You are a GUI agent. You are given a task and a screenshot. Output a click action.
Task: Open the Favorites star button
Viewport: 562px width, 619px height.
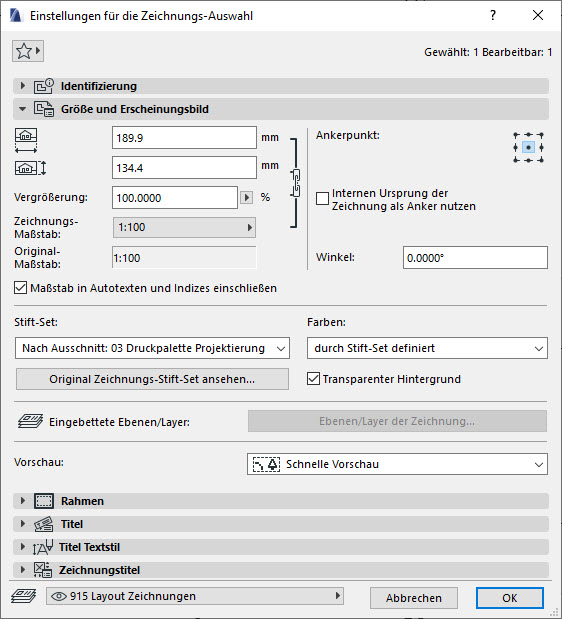(28, 51)
